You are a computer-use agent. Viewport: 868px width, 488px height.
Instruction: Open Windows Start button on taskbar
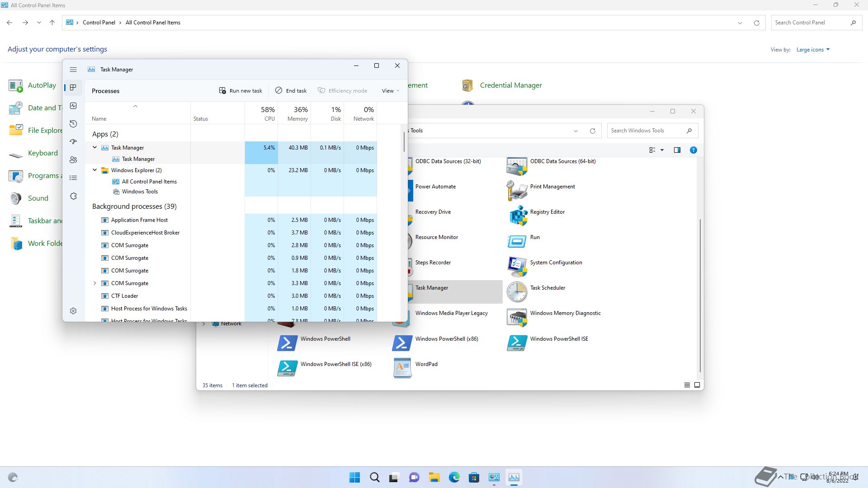355,477
